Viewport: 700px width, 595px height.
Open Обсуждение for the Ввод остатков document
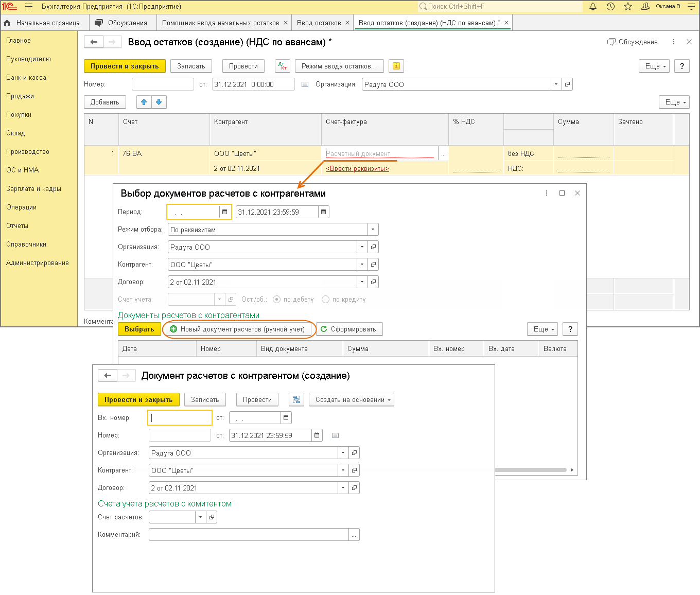pyautogui.click(x=633, y=42)
